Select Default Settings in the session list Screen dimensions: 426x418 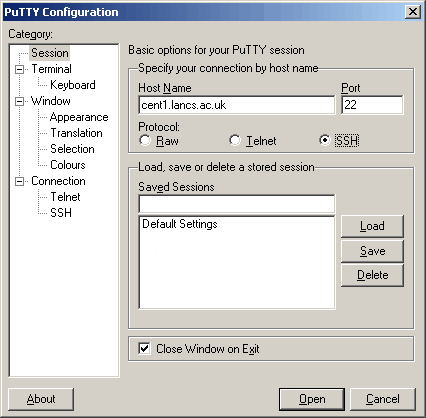[180, 224]
